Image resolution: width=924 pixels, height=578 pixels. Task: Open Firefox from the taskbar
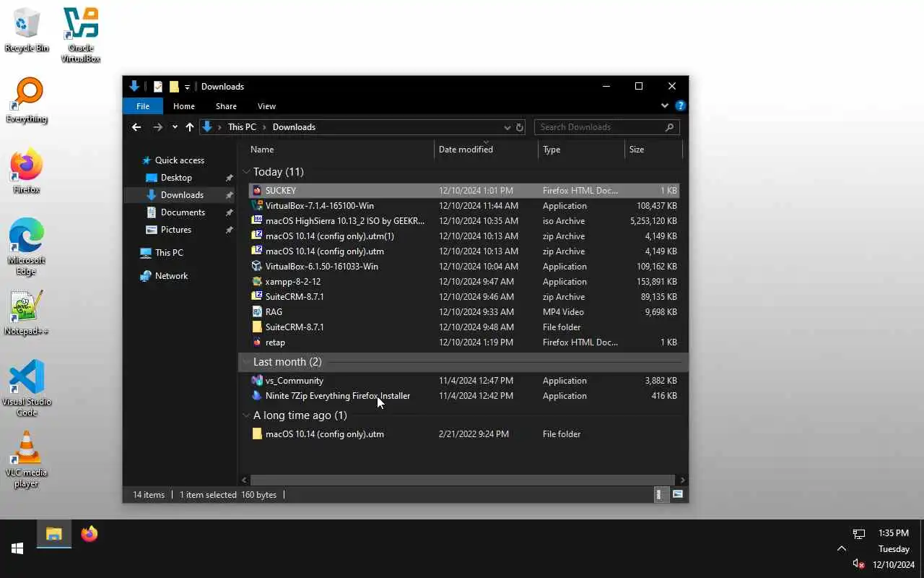coord(90,534)
